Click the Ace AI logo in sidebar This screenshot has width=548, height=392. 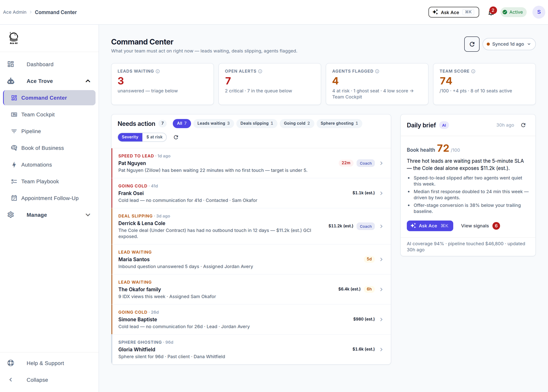tap(14, 38)
